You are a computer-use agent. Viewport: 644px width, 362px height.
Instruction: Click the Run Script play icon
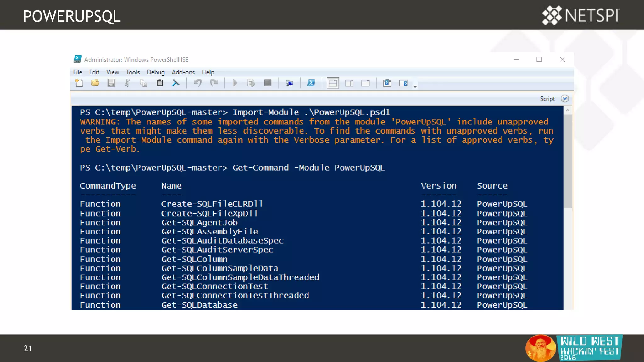pyautogui.click(x=235, y=83)
